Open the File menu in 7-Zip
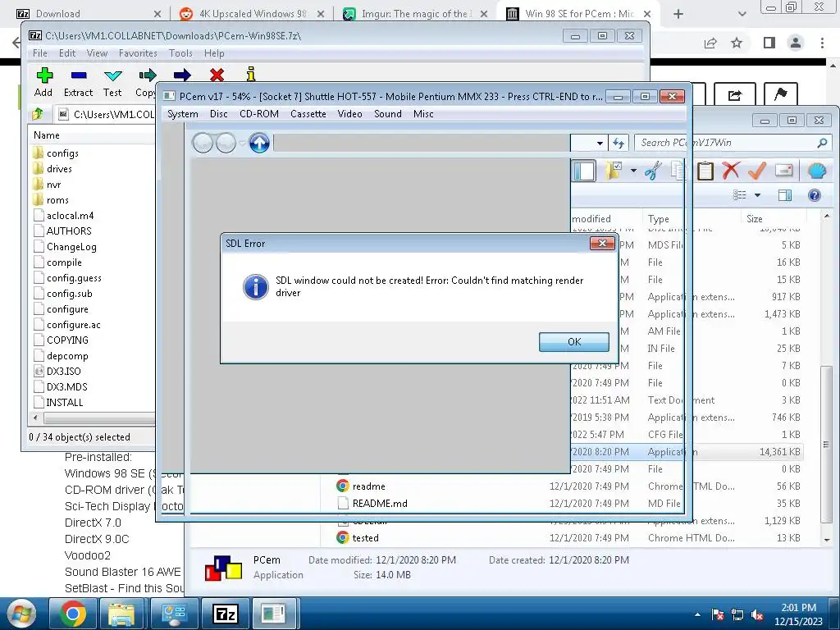Viewport: 840px width, 630px height. click(39, 53)
